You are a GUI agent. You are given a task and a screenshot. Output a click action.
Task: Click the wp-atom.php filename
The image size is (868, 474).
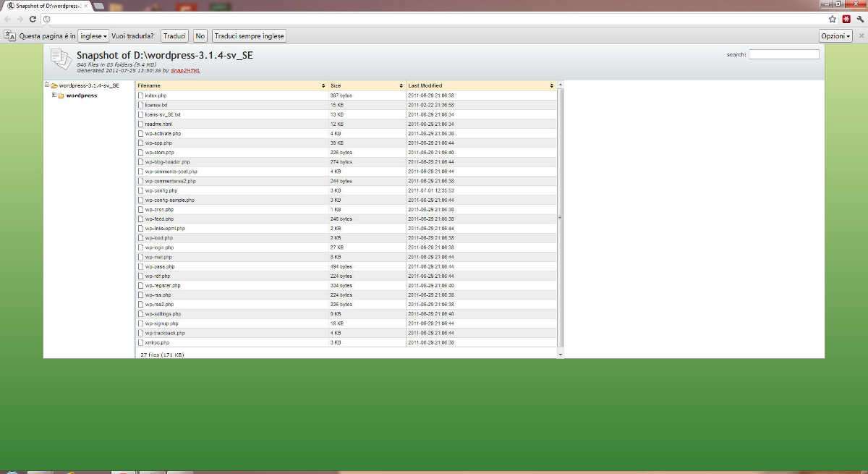(159, 153)
